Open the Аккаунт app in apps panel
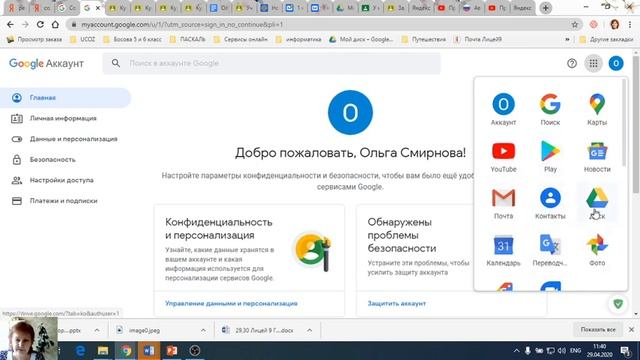640x360 pixels. tap(503, 109)
